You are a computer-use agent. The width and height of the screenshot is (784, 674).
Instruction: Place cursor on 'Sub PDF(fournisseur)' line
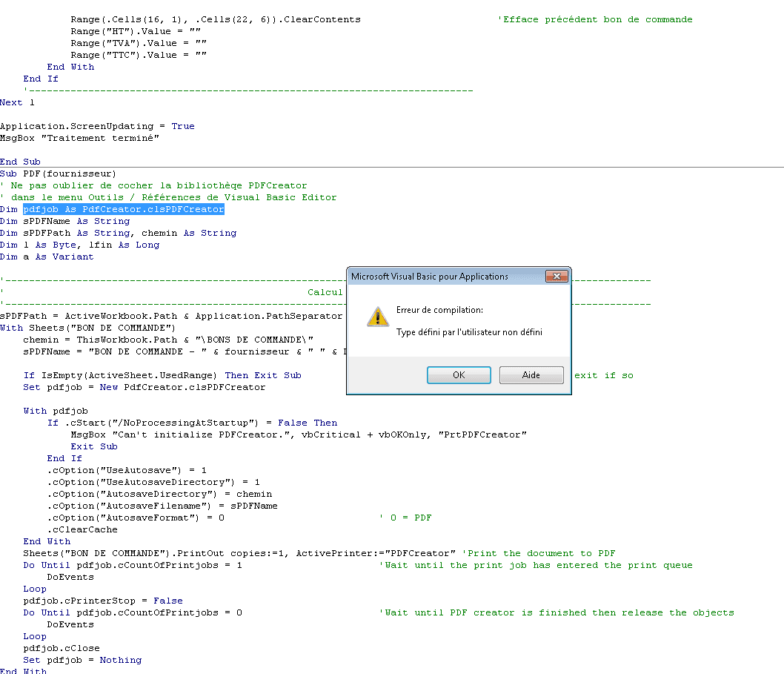[58, 174]
